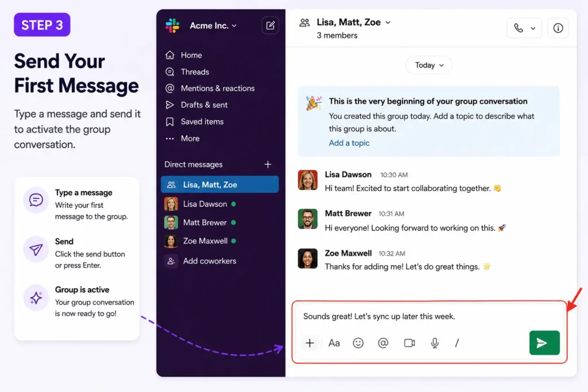This screenshot has height=392, width=588.
Task: Open slash commands shortcut icon
Action: pos(457,343)
